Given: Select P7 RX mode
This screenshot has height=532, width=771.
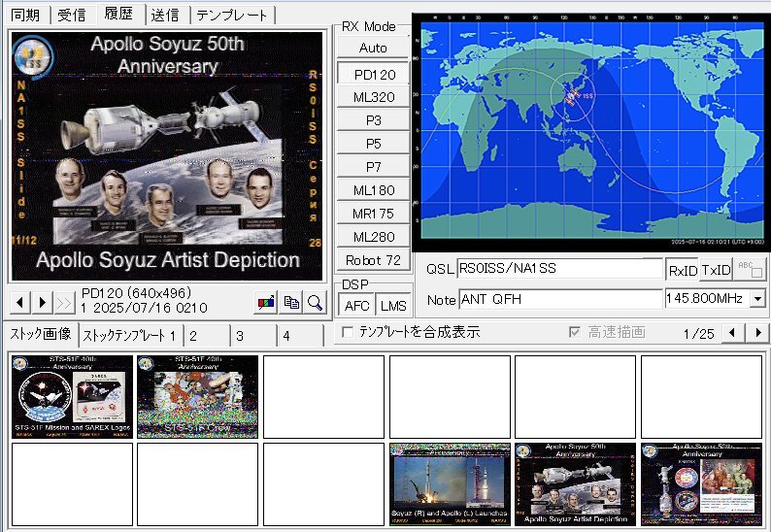Looking at the screenshot, I should 373,167.
